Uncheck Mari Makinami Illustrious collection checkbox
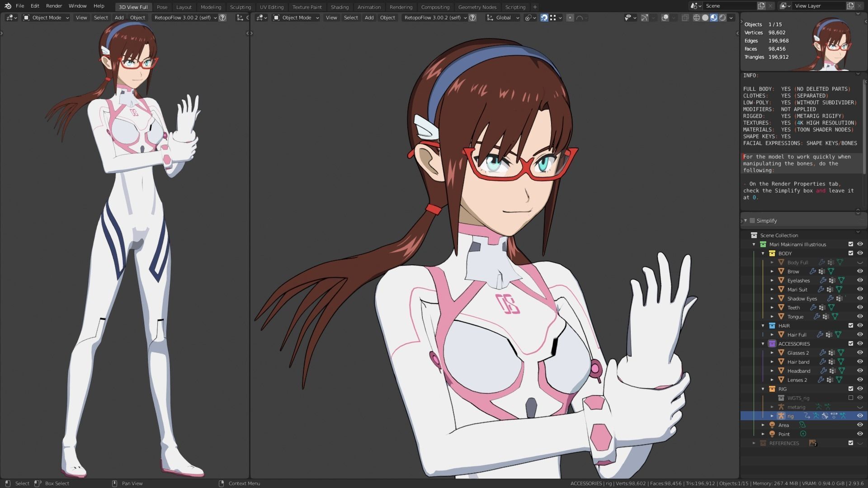 click(x=851, y=244)
